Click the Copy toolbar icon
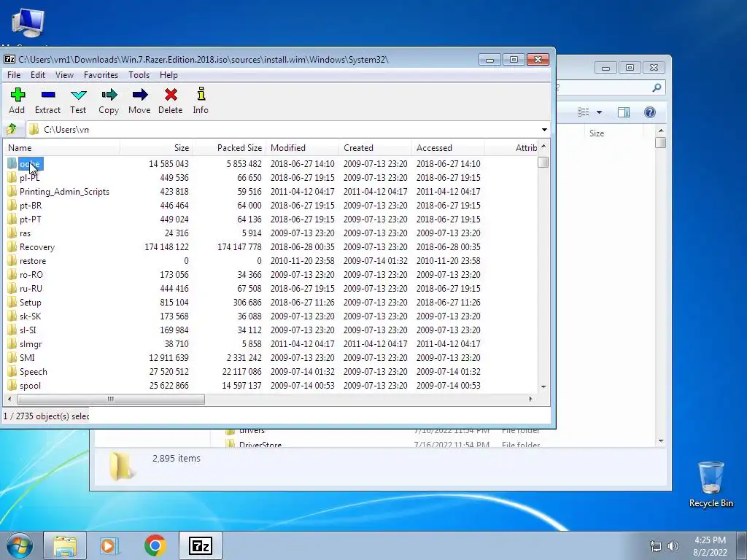Screen dimensions: 747x560 pos(109,95)
